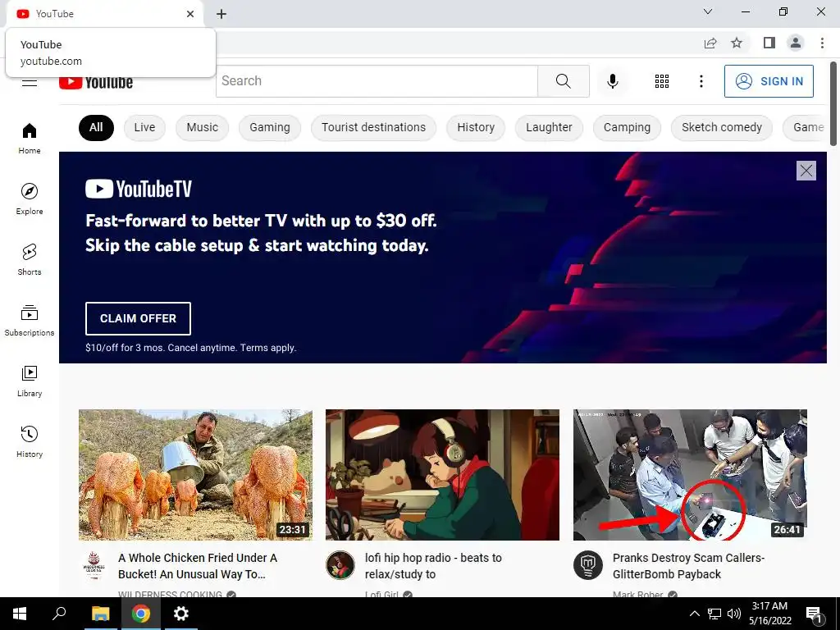Select Tourist destinations chip

tap(373, 127)
